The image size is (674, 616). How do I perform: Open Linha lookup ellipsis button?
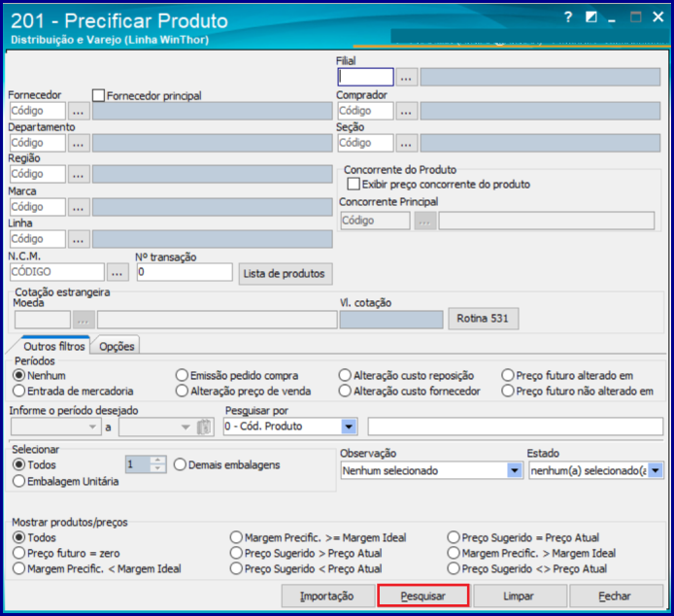pyautogui.click(x=79, y=239)
